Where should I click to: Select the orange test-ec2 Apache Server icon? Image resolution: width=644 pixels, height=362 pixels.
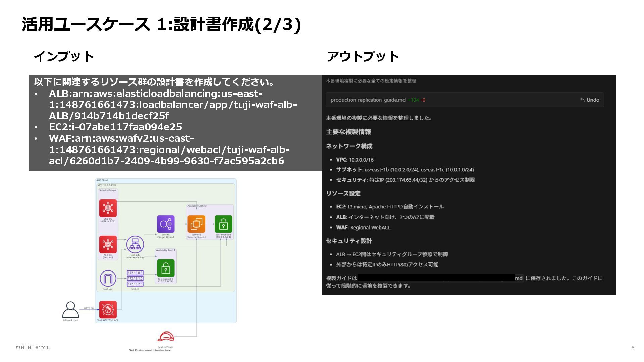(x=196, y=224)
